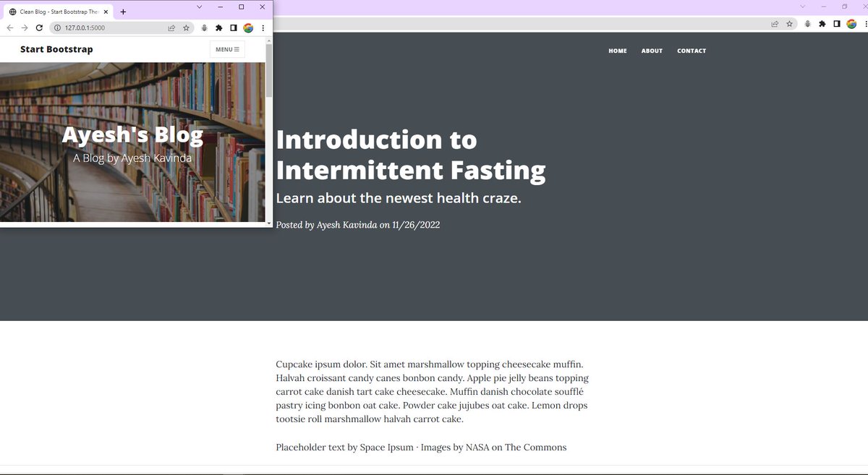Screen dimensions: 868x475
Task: Click the Cupcake ipsum dolor paragraph
Action: [x=433, y=392]
